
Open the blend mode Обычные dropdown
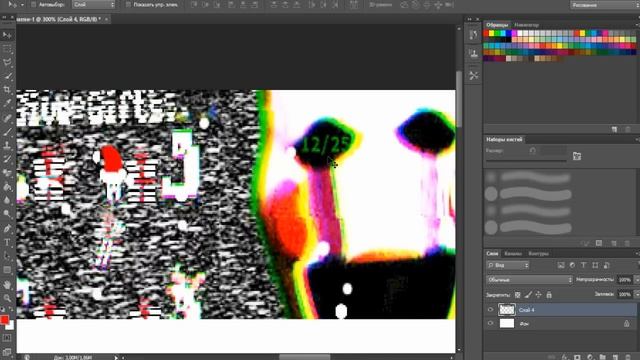[529, 280]
